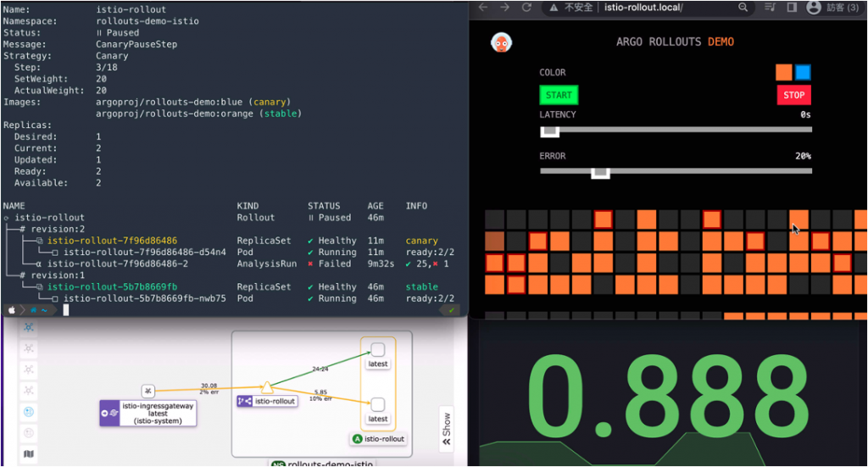Viewport: 868px width, 467px height.
Task: Click the rollouts-demo-istio namespace label
Action: pyautogui.click(x=321, y=463)
